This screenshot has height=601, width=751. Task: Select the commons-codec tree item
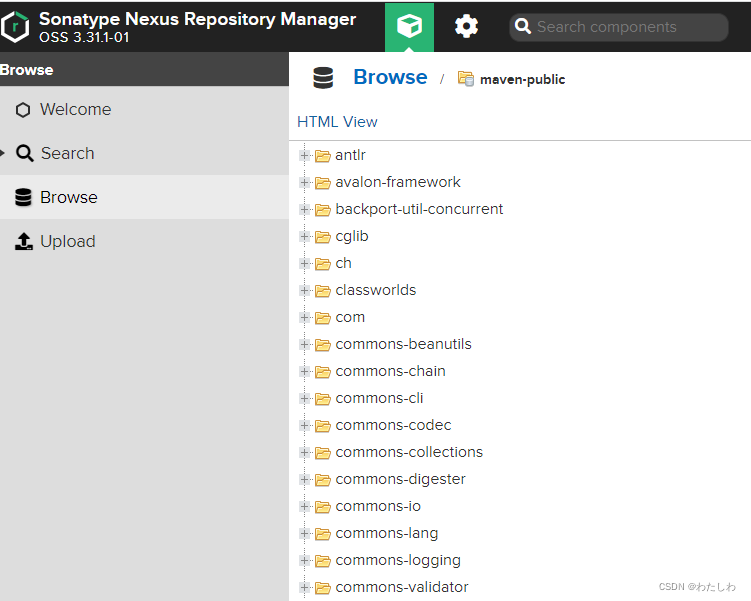click(393, 425)
